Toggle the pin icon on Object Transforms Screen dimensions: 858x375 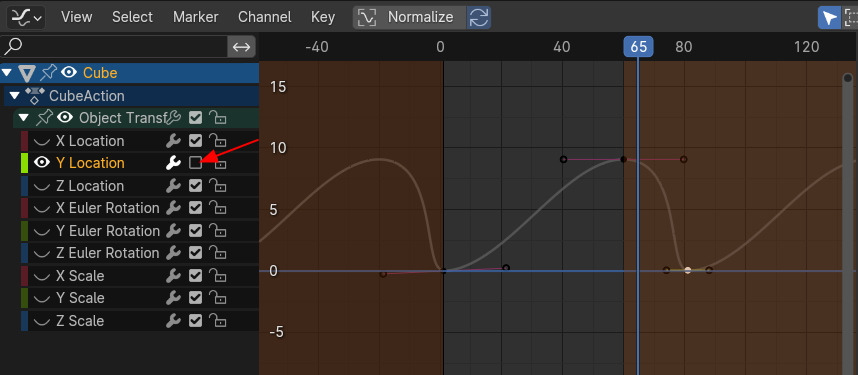[x=44, y=117]
